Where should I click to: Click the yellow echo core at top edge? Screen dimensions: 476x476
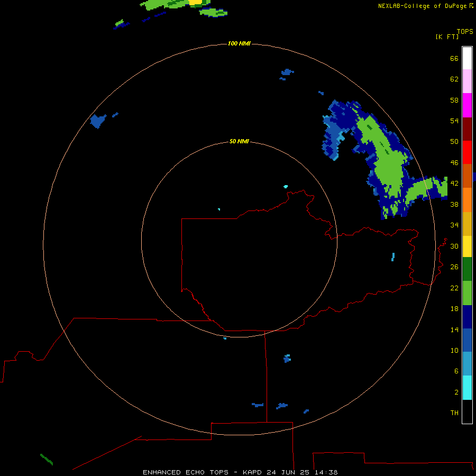(196, 2)
